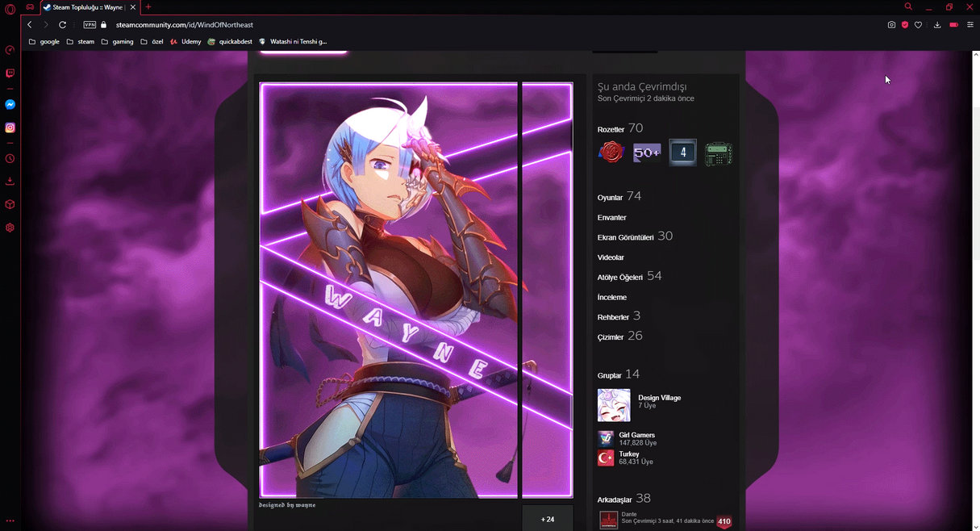Flip the pink toggle switch in the toolbar
The width and height of the screenshot is (980, 531).
click(x=953, y=25)
